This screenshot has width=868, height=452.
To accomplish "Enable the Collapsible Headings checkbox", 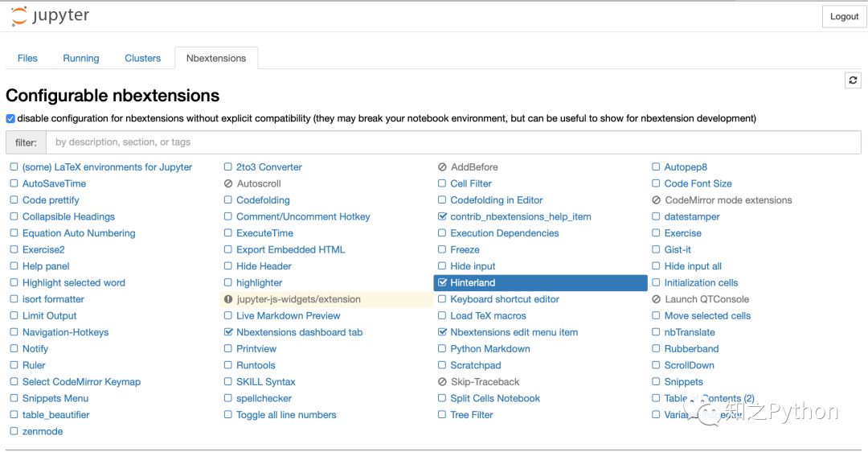I will (x=14, y=217).
